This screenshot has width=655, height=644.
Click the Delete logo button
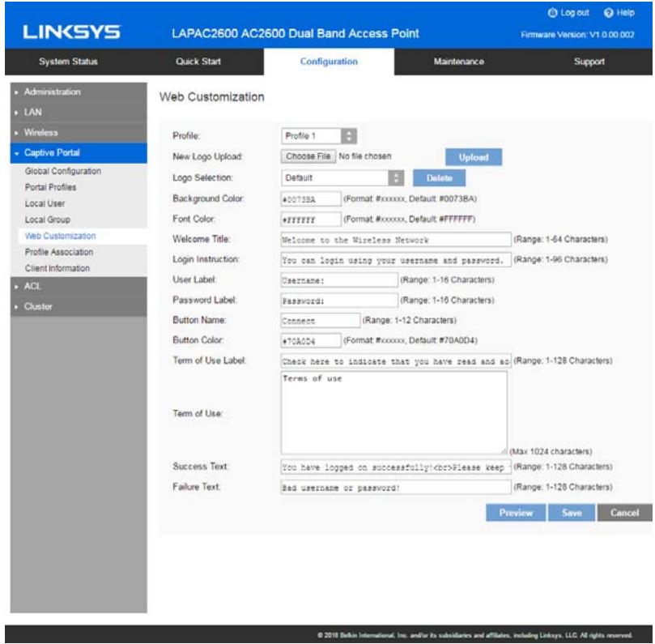click(x=439, y=178)
